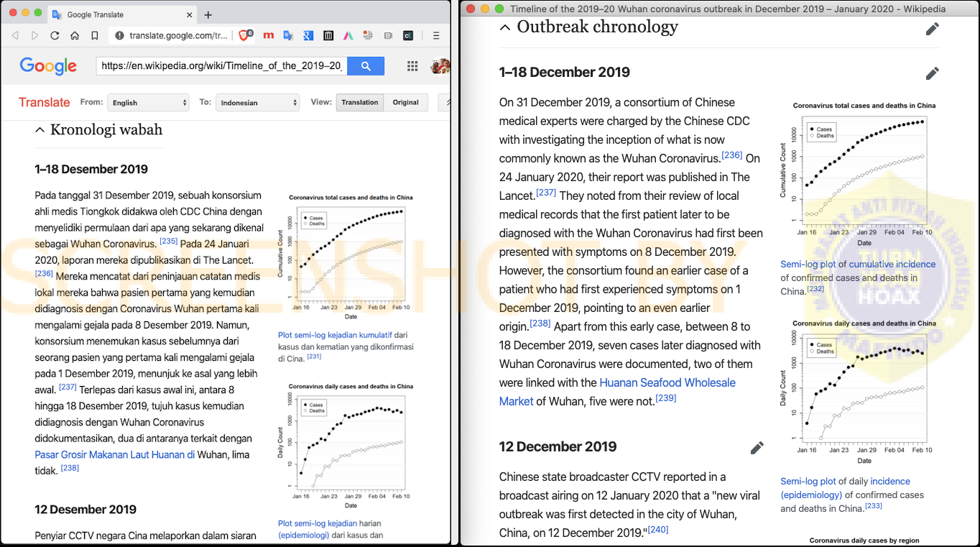Image resolution: width=980 pixels, height=547 pixels.
Task: Open 'Huanan Seafood Wholesale Market' link in Wikipedia
Action: (x=617, y=392)
